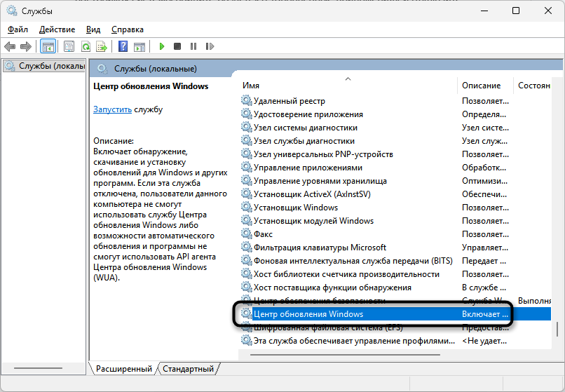565x392 pixels.
Task: Click gear icon beside Управление приложениями
Action: (247, 168)
